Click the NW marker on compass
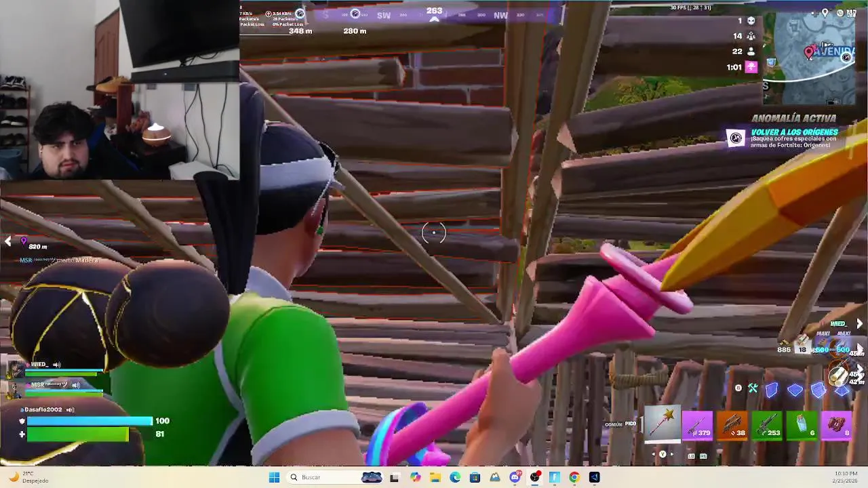This screenshot has height=488, width=868. (500, 15)
